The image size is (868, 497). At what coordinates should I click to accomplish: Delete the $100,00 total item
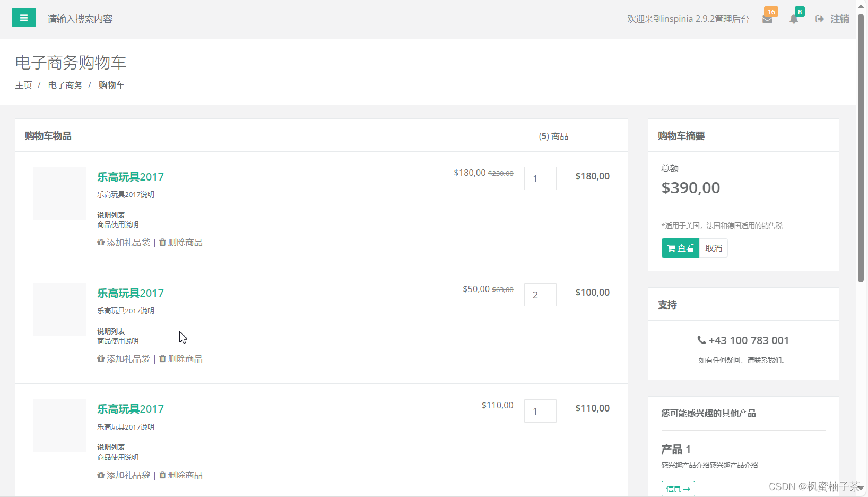click(181, 358)
